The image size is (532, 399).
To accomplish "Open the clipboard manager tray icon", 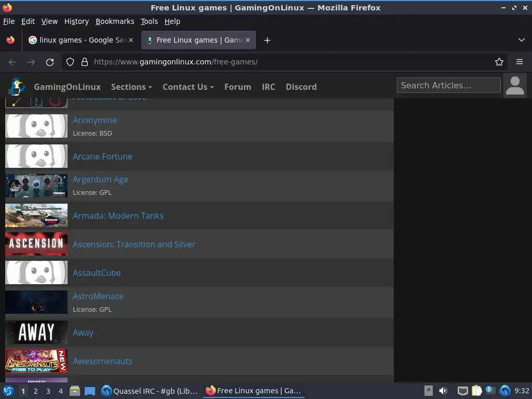I will [477, 391].
